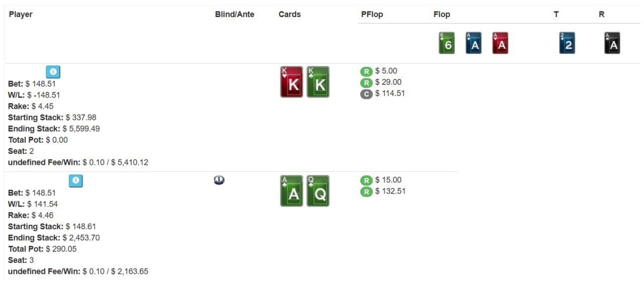This screenshot has height=284, width=644.
Task: Click the dealer button chip icon
Action: click(219, 180)
